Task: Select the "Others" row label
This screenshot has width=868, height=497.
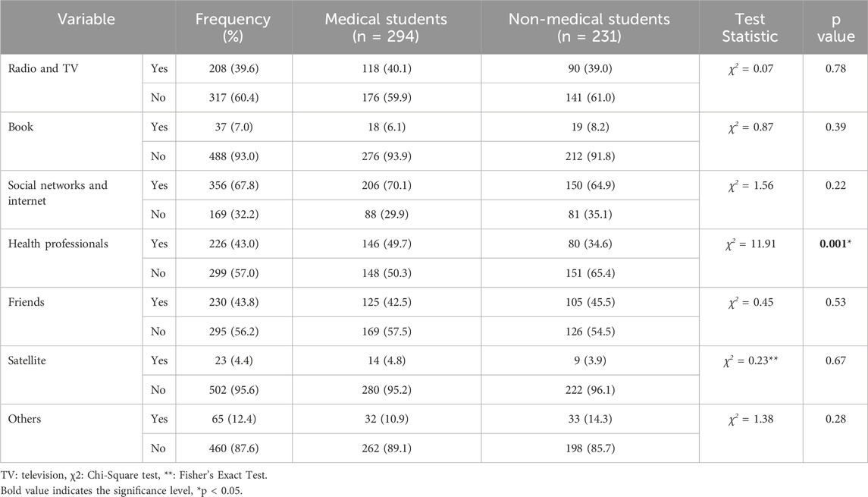Action: point(26,420)
